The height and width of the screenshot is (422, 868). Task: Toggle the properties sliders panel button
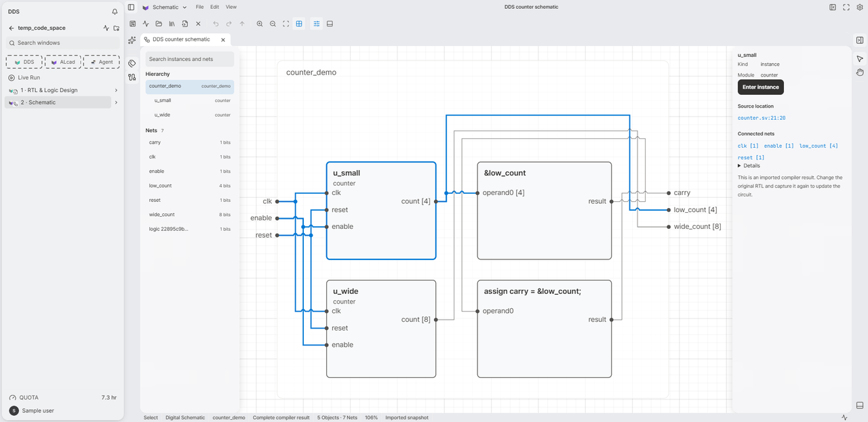click(317, 24)
